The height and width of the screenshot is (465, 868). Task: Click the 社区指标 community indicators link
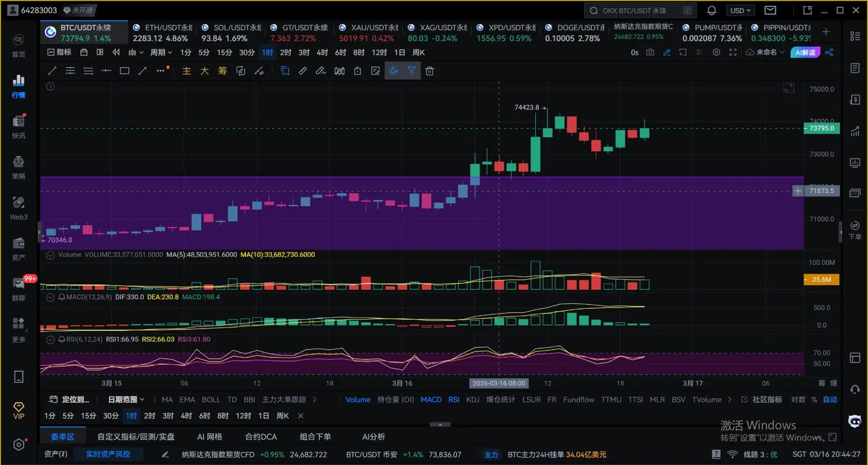click(762, 399)
